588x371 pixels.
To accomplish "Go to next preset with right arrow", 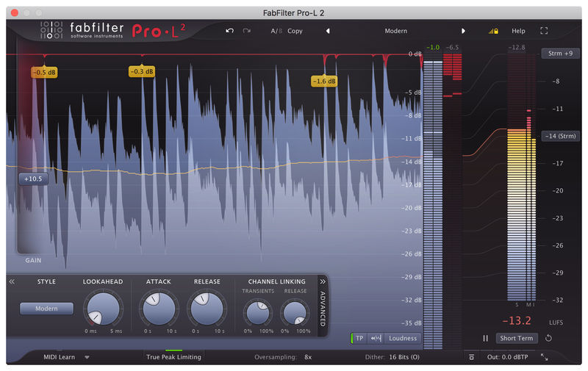I will [x=463, y=31].
